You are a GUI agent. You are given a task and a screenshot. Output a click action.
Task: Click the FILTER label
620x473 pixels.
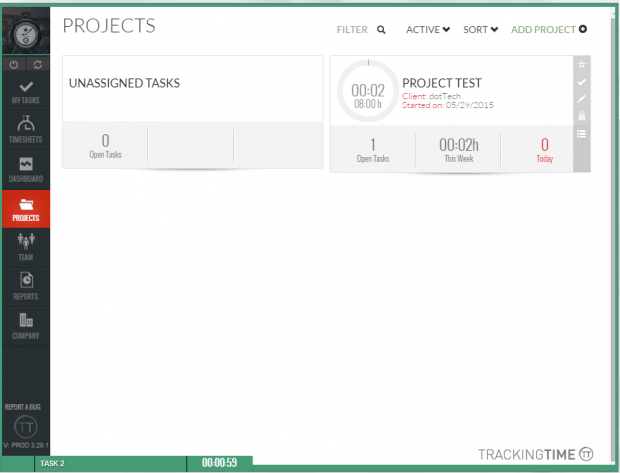[352, 30]
